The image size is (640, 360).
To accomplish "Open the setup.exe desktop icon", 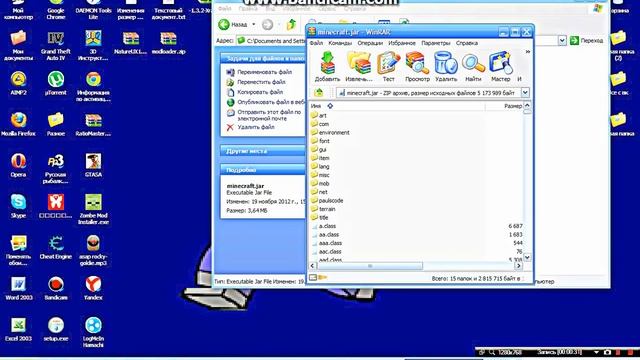I will click(56, 329).
